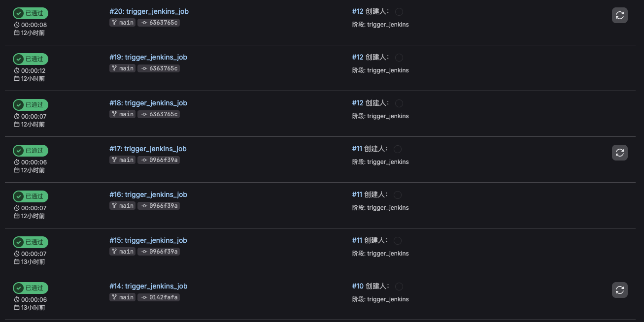
Task: Click the main branch tag on job #15
Action: pyautogui.click(x=123, y=252)
